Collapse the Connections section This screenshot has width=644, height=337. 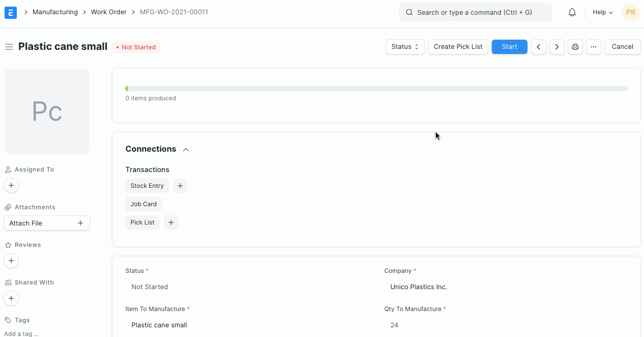point(186,149)
